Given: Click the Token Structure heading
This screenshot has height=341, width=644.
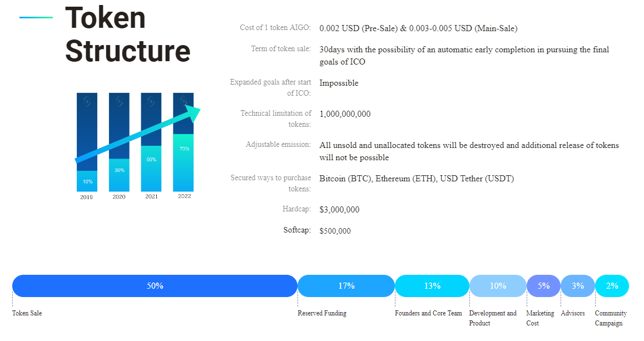Looking at the screenshot, I should [x=127, y=34].
